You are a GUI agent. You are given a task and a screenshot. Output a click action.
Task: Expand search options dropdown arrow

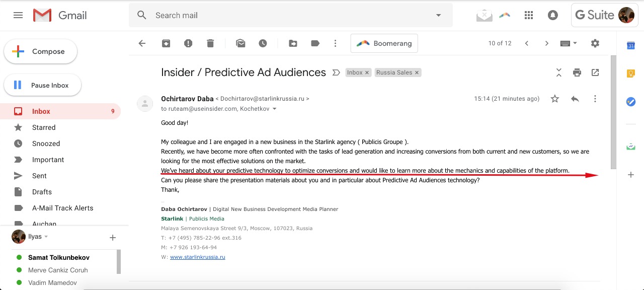tap(438, 15)
